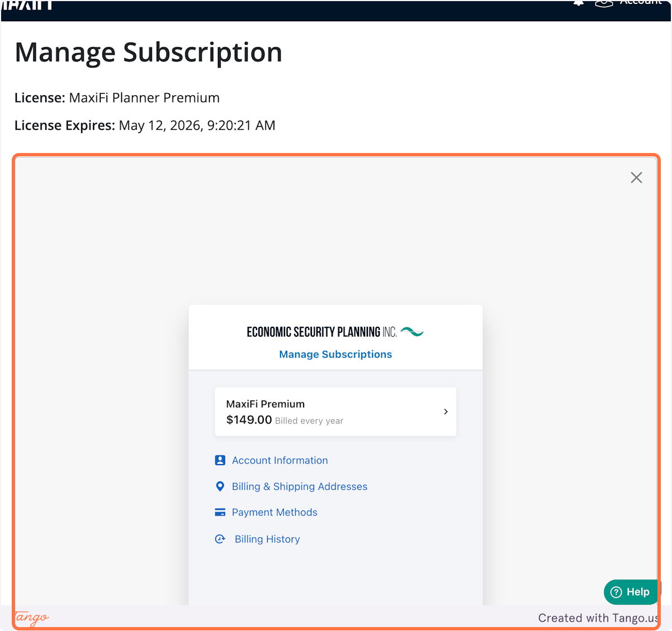Image resolution: width=672 pixels, height=631 pixels.
Task: Open Billing History
Action: [x=267, y=539]
